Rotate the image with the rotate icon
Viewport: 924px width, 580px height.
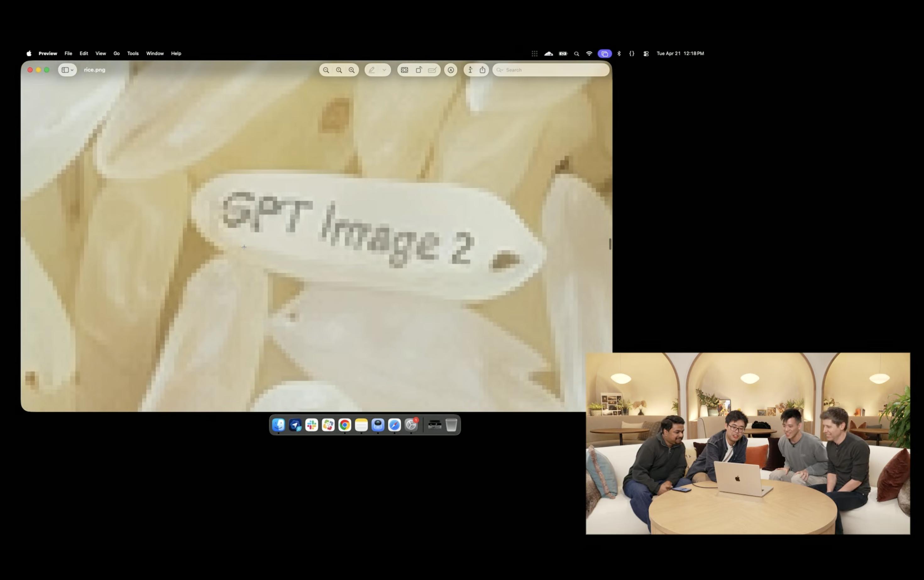pos(419,70)
